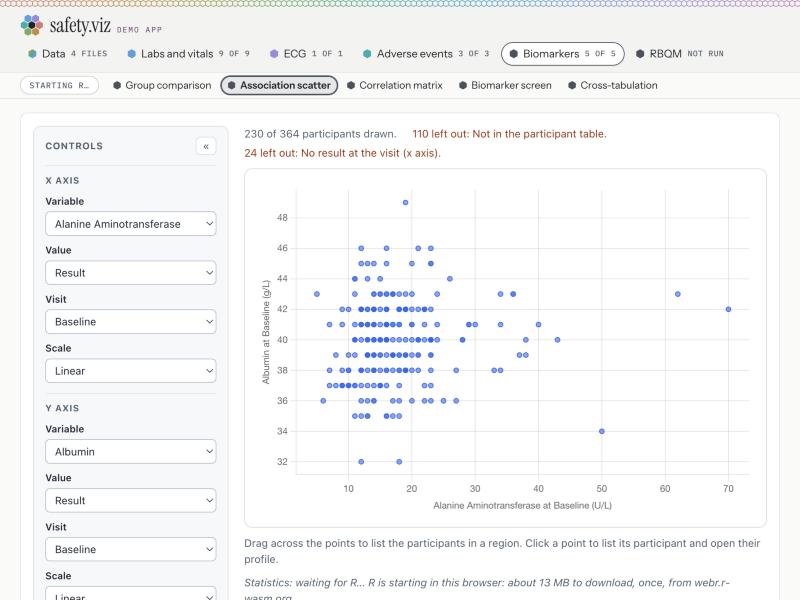800x600 pixels.
Task: Click the outlier point at ALT 70
Action: point(728,309)
